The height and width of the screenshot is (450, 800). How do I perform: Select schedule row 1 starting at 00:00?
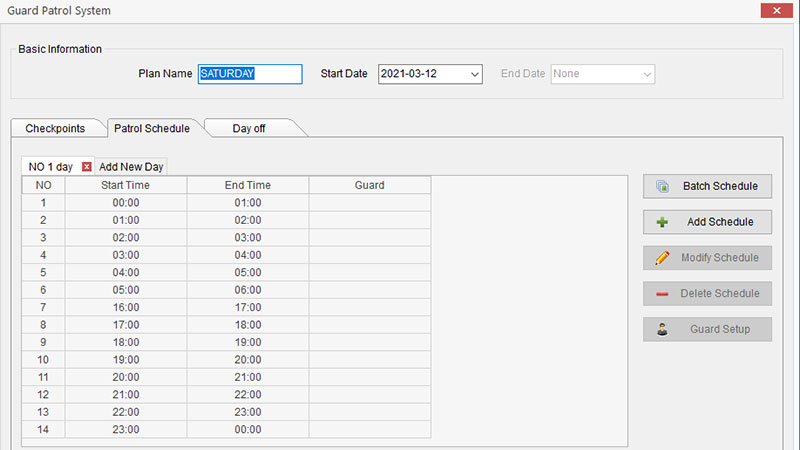126,203
